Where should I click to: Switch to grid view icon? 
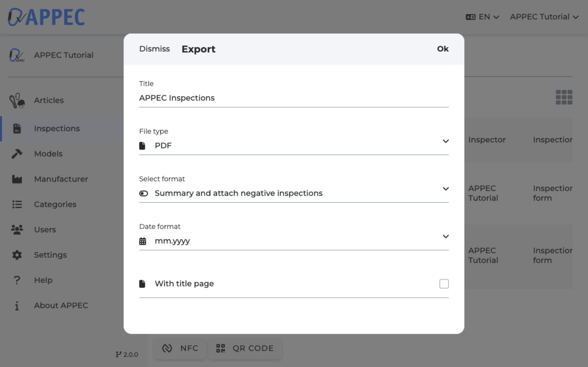pos(564,97)
